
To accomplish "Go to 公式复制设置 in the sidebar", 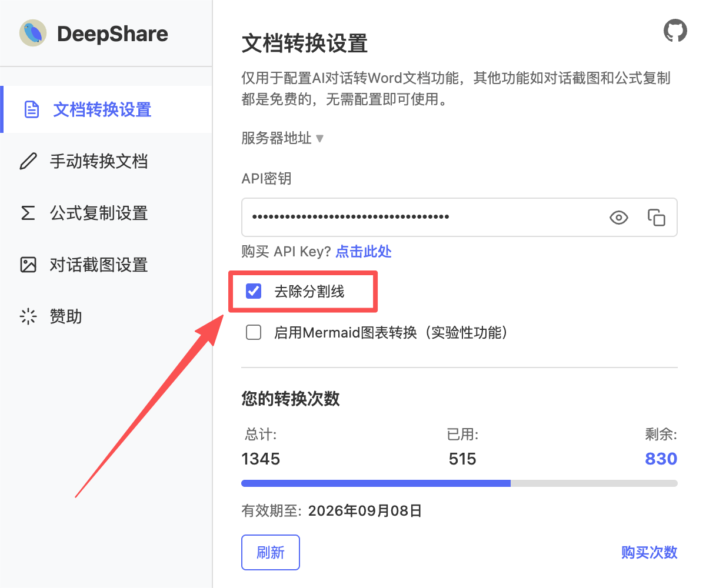I will 98,213.
